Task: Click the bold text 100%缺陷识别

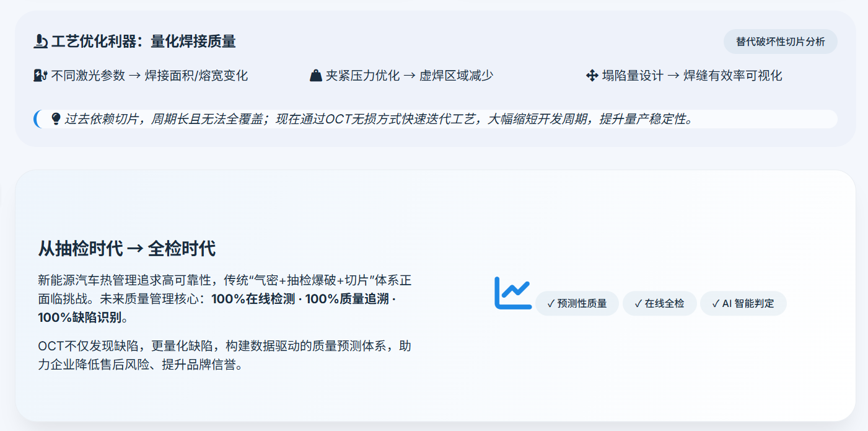Action: (80, 318)
